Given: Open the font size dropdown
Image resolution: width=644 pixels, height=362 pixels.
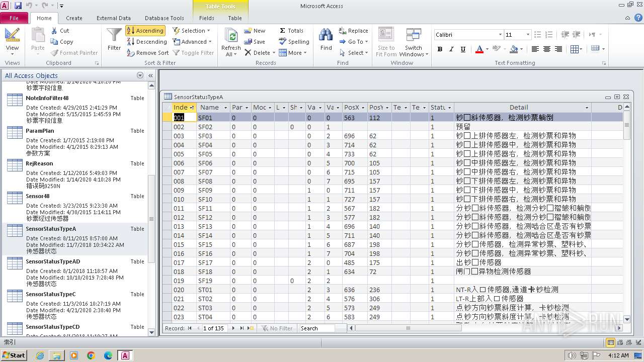Looking at the screenshot, I should pos(528,35).
